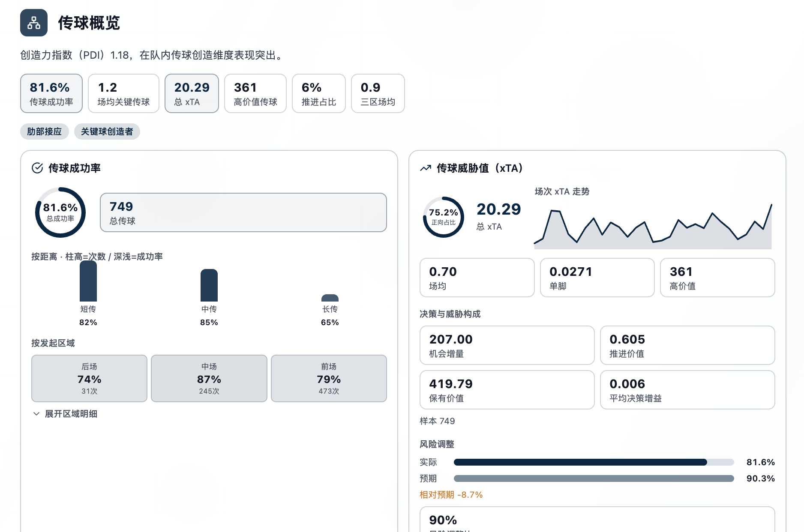This screenshot has height=532, width=804.
Task: Click the 肋部接应 tag
Action: (x=45, y=132)
